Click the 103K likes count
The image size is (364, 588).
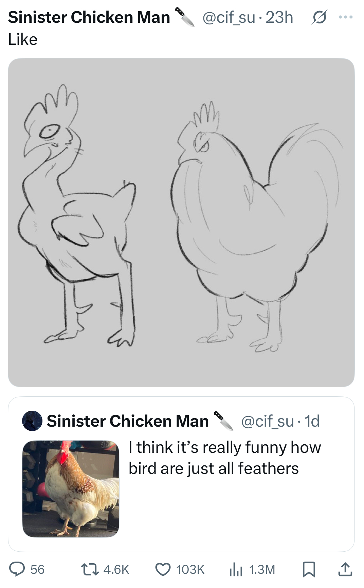[190, 570]
